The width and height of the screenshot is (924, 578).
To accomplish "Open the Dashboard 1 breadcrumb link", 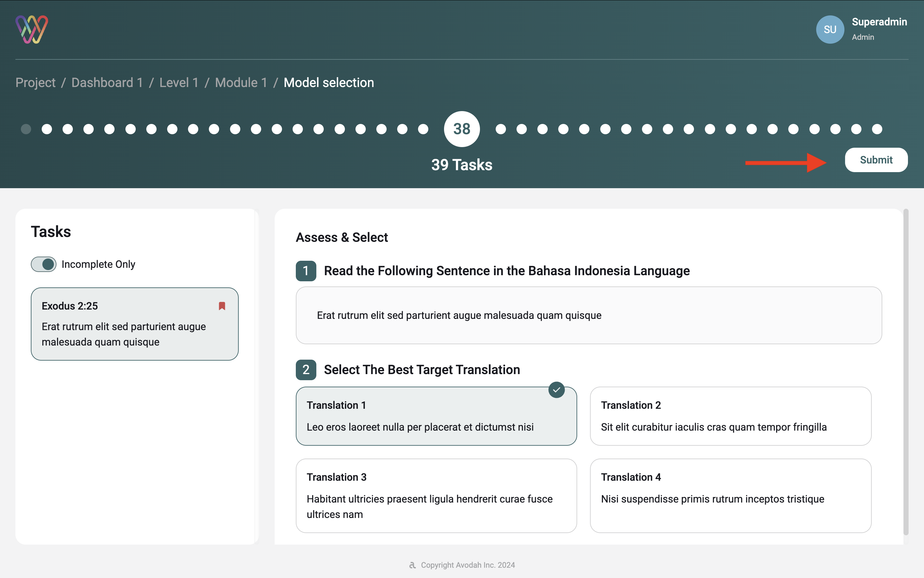I will click(107, 83).
